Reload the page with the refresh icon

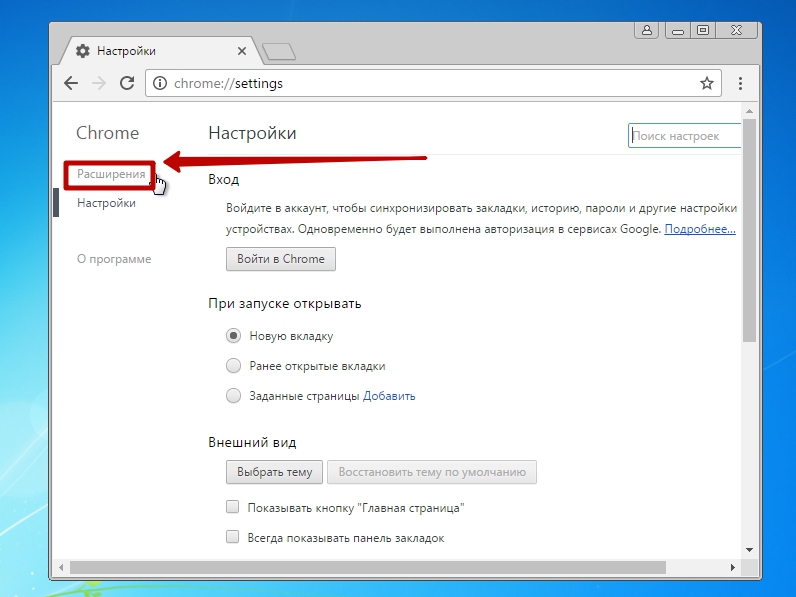click(x=127, y=83)
